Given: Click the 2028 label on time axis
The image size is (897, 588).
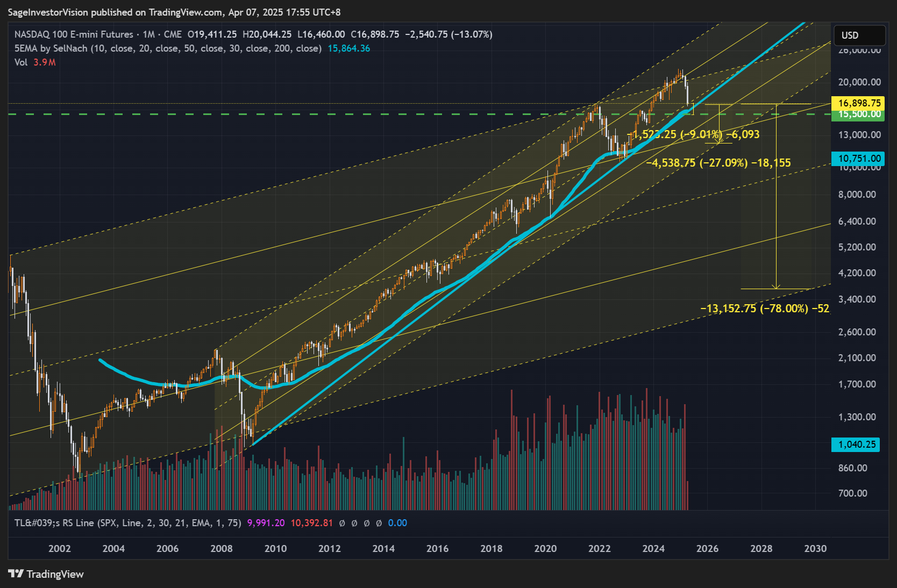Looking at the screenshot, I should point(761,549).
